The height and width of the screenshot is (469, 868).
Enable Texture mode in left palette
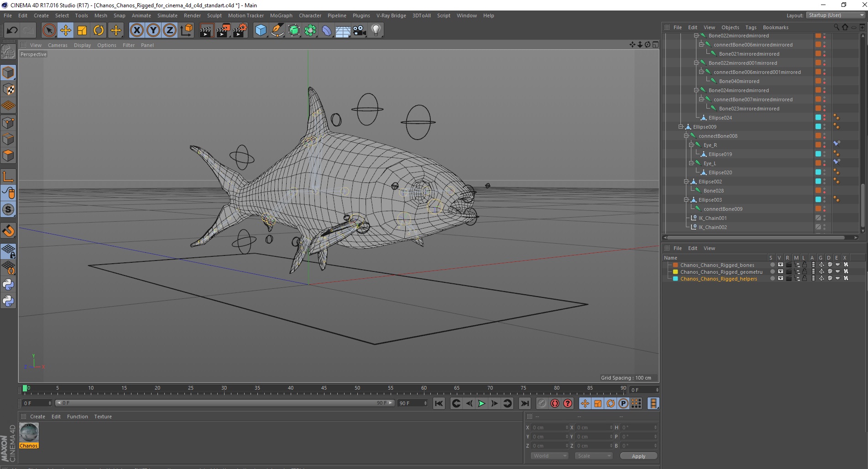[x=8, y=89]
